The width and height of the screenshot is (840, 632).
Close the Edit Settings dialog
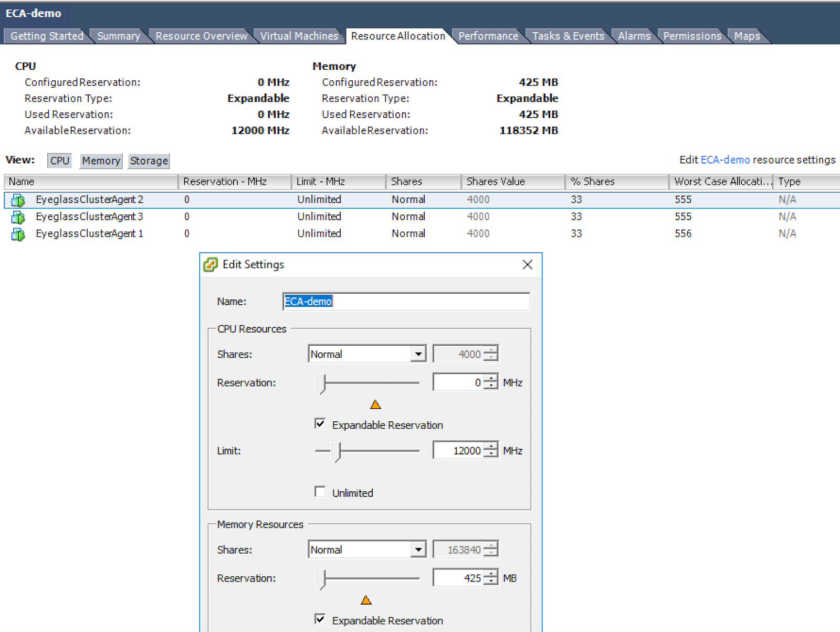(528, 264)
